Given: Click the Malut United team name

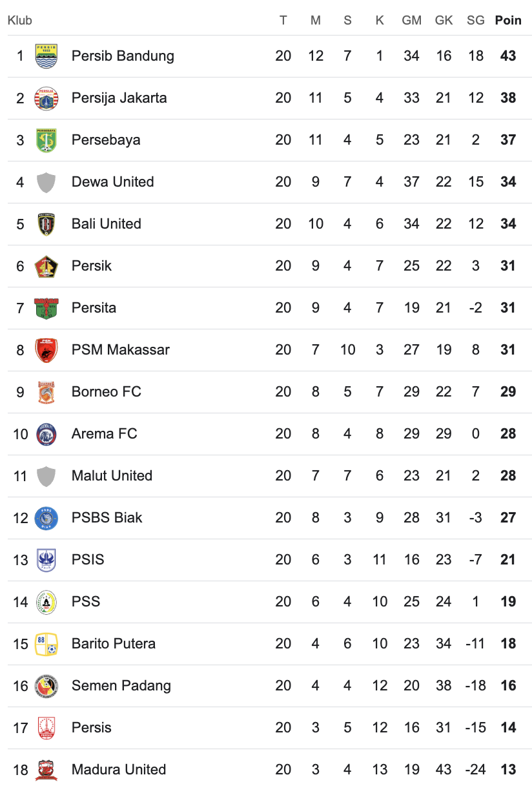Looking at the screenshot, I should click(x=112, y=475).
